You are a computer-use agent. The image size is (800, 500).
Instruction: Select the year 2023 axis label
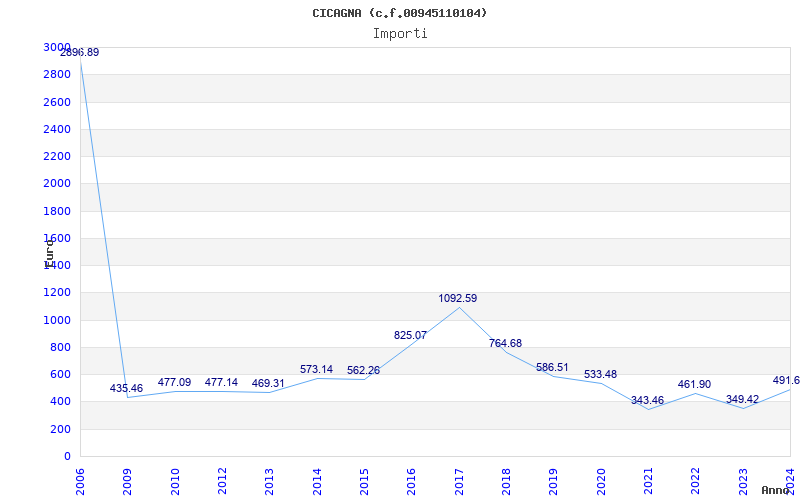(x=743, y=482)
